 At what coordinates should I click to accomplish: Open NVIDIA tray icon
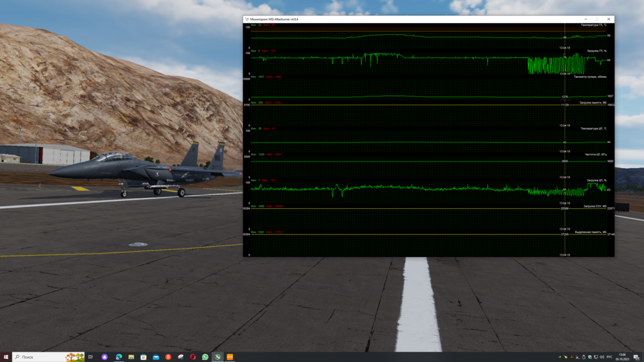(x=560, y=357)
